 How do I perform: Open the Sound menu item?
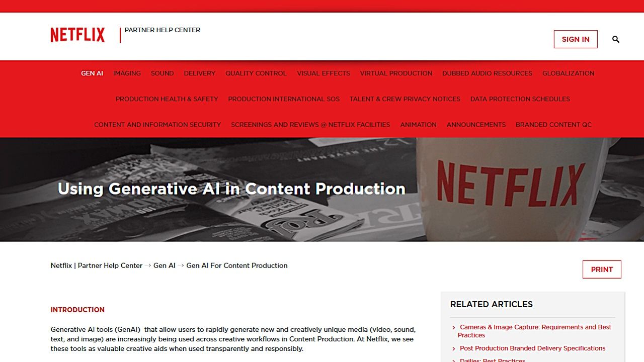[x=162, y=73]
